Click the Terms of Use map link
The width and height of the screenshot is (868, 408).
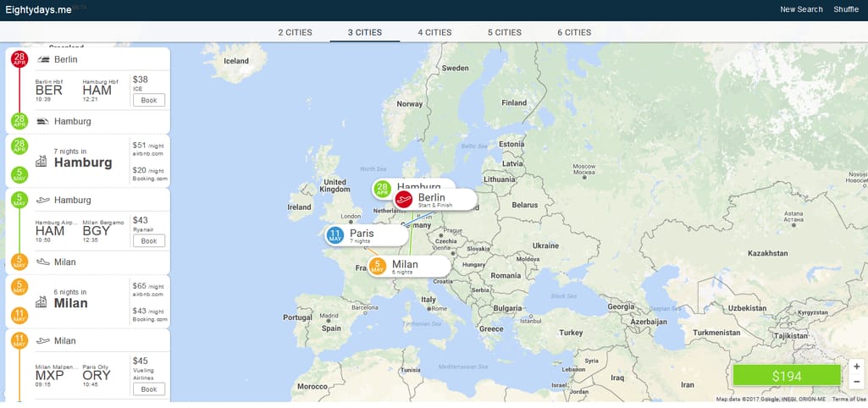tap(848, 400)
